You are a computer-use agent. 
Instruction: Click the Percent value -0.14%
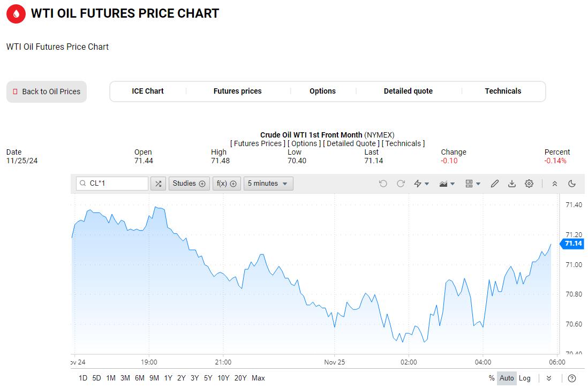coord(555,161)
